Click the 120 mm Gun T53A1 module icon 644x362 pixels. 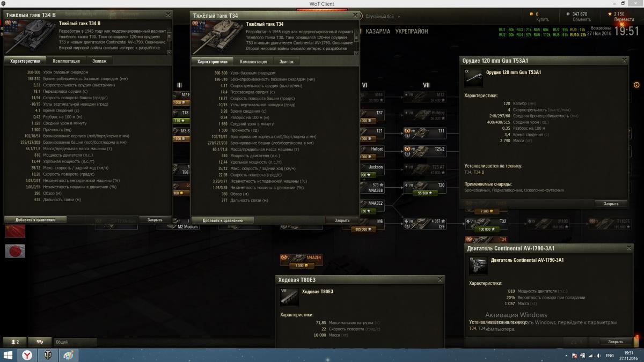[473, 77]
